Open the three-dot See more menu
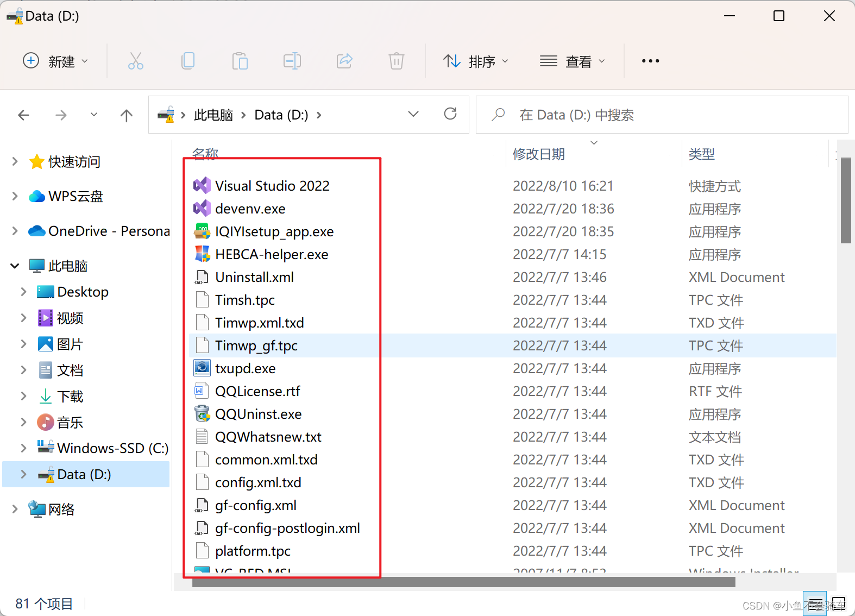This screenshot has width=855, height=616. click(x=650, y=61)
